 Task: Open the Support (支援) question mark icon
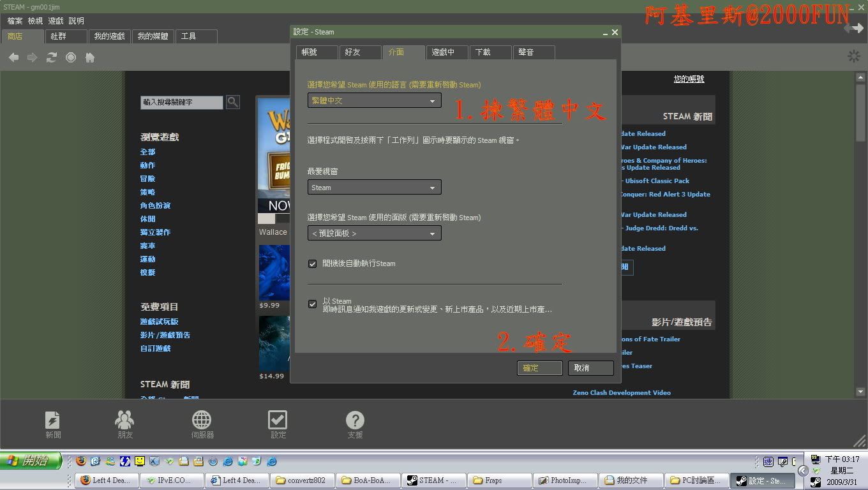(x=355, y=425)
